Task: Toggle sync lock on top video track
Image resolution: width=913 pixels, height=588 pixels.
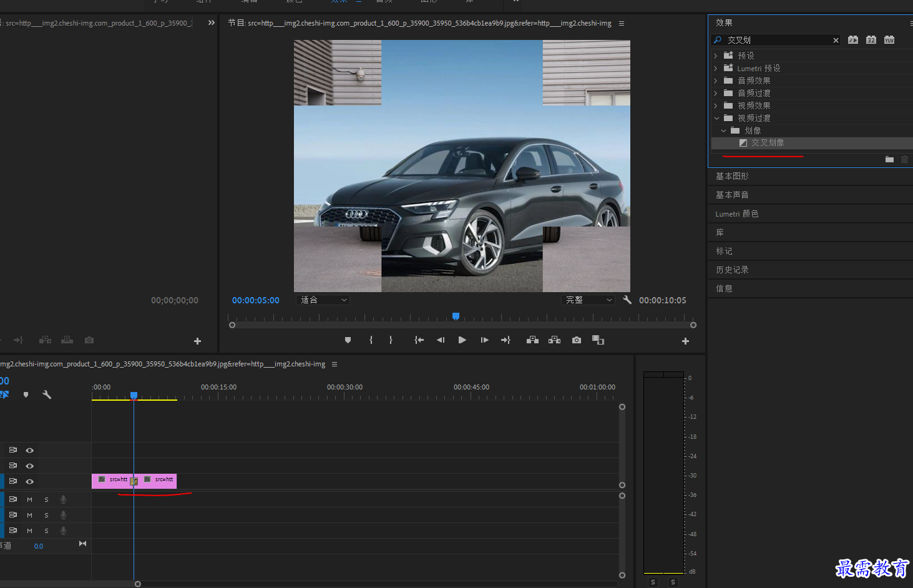Action: (12, 450)
